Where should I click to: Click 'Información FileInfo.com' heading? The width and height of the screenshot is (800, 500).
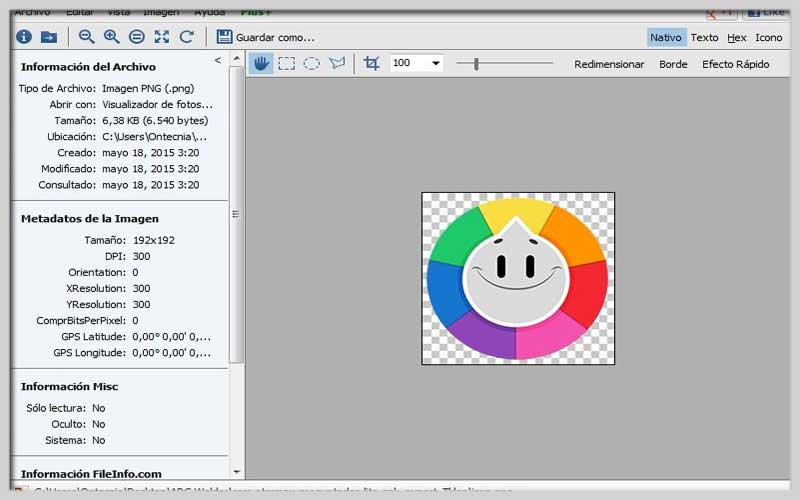pos(91,474)
